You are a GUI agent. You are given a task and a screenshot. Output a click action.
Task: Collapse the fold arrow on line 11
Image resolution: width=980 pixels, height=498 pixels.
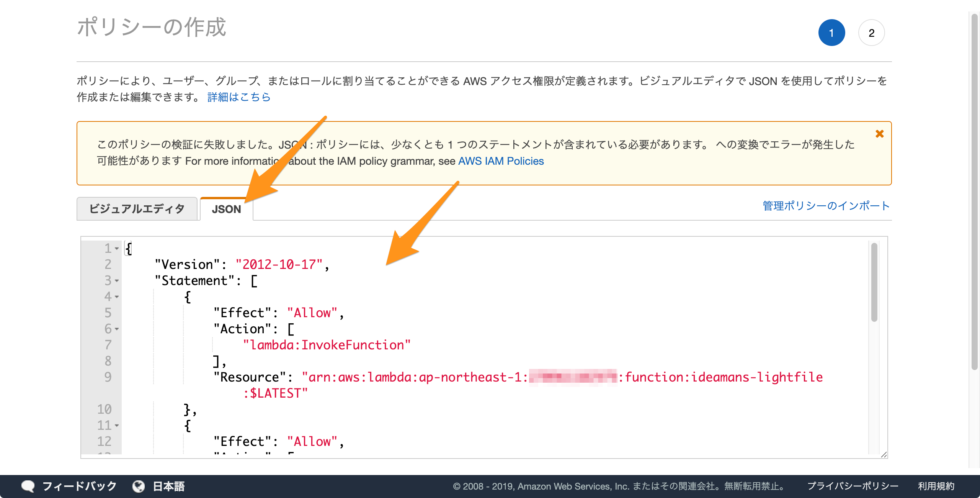[117, 426]
